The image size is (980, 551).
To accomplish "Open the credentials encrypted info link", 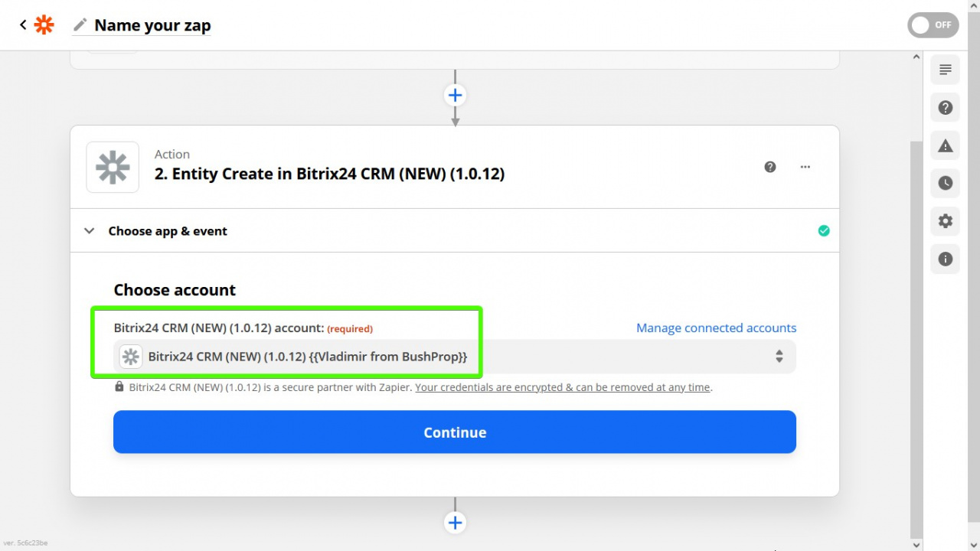I will (563, 387).
